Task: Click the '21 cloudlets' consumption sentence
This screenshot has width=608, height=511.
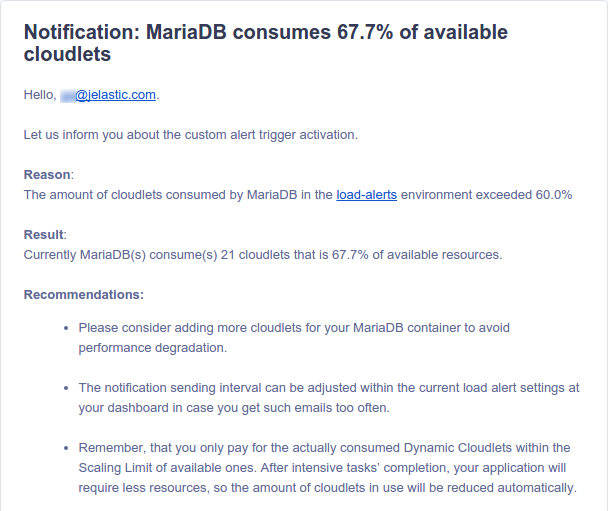Action: click(263, 255)
